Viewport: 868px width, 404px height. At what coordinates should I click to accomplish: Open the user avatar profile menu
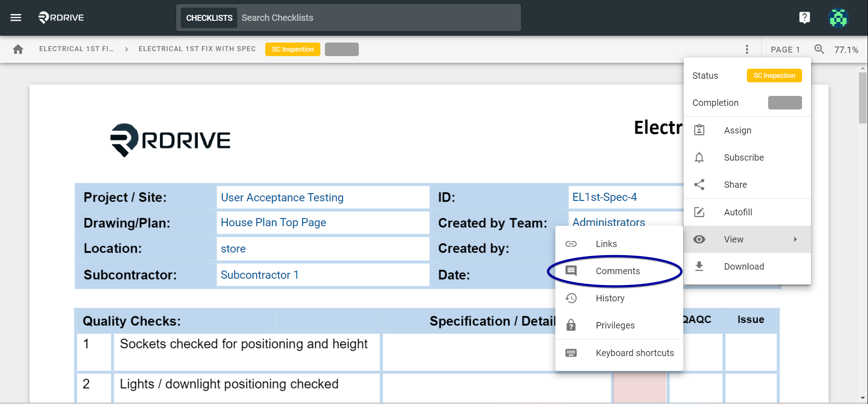point(838,18)
